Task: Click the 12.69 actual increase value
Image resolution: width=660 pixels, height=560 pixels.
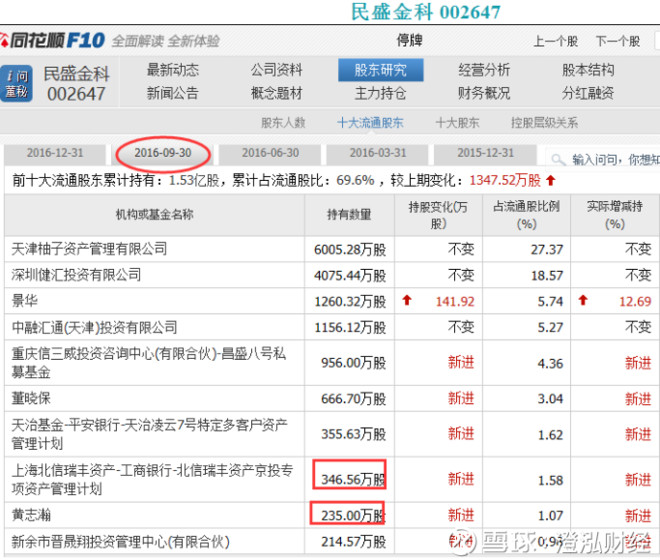Action: (635, 302)
